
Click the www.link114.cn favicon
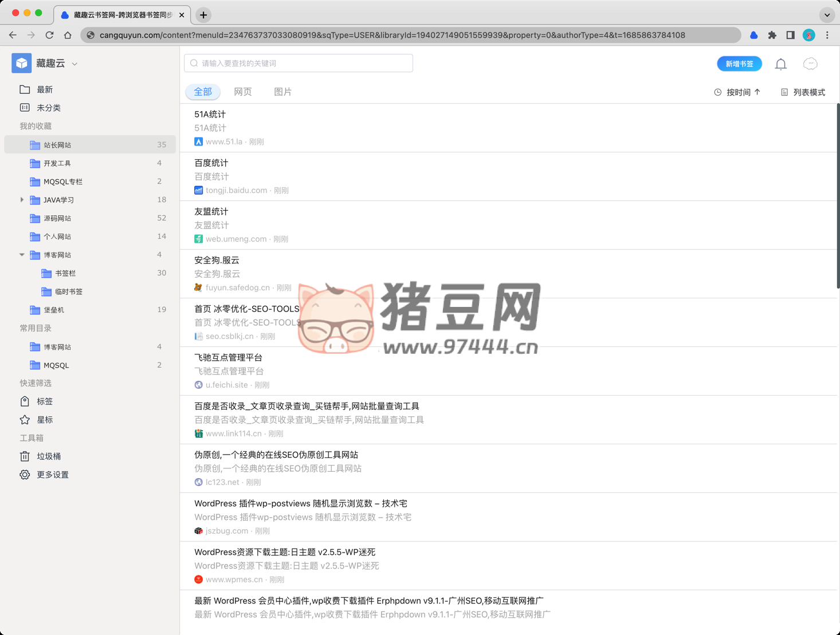(x=198, y=433)
